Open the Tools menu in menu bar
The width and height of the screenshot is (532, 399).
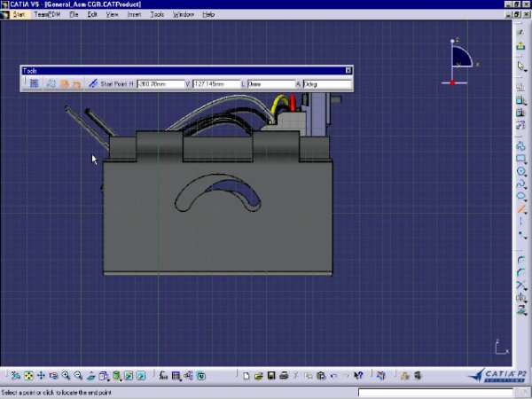pyautogui.click(x=157, y=14)
